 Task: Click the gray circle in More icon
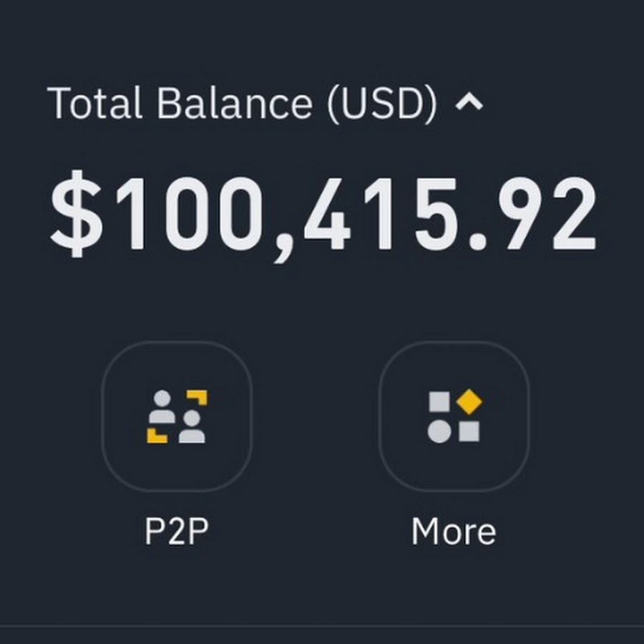point(439,431)
